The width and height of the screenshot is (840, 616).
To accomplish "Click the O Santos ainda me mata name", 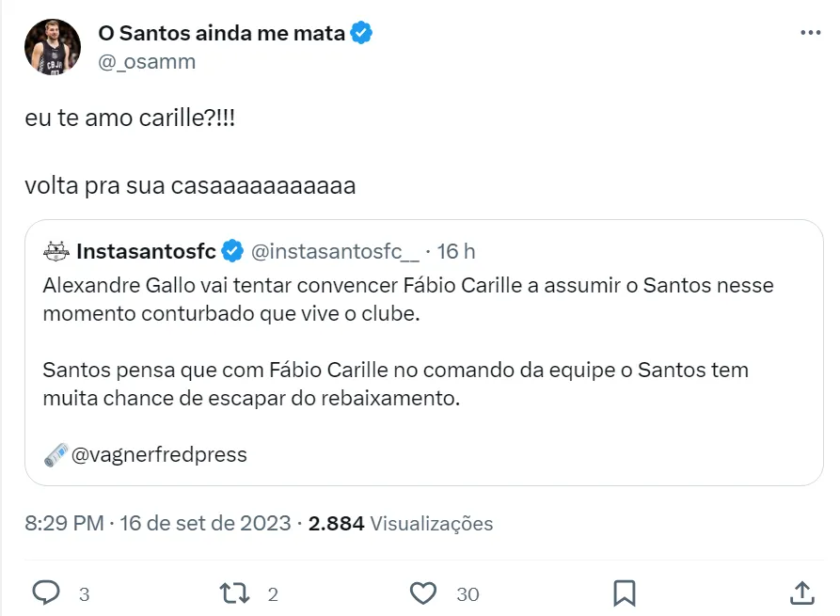I will coord(221,34).
